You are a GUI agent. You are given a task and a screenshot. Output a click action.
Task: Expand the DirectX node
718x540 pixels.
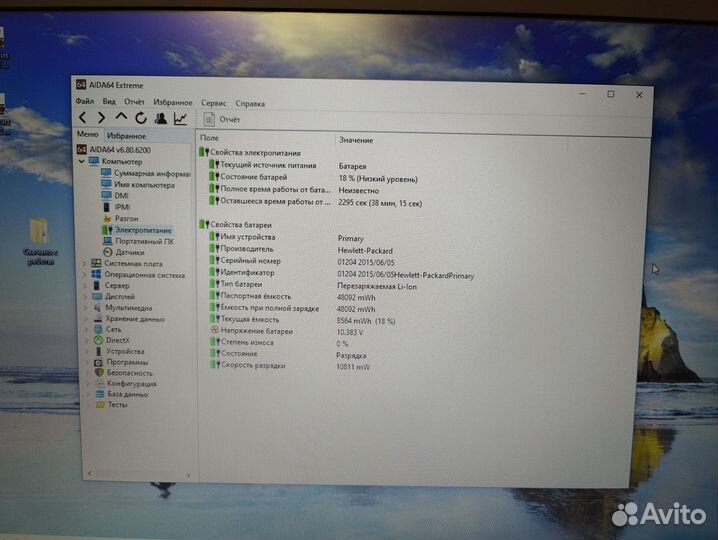point(87,340)
